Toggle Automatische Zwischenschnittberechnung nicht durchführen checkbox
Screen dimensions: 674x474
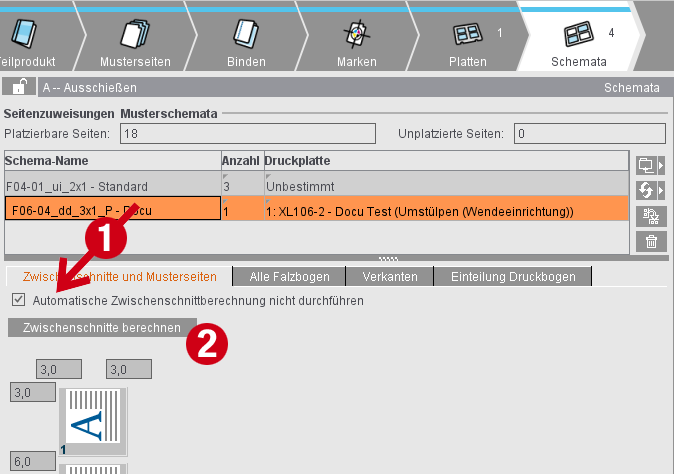[18, 300]
